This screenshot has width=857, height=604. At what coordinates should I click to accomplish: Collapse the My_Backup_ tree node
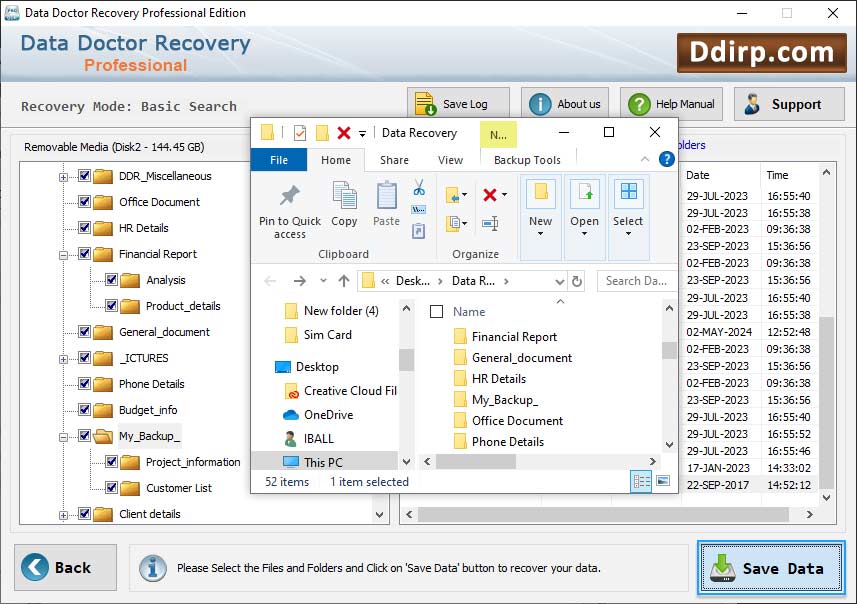pos(63,437)
